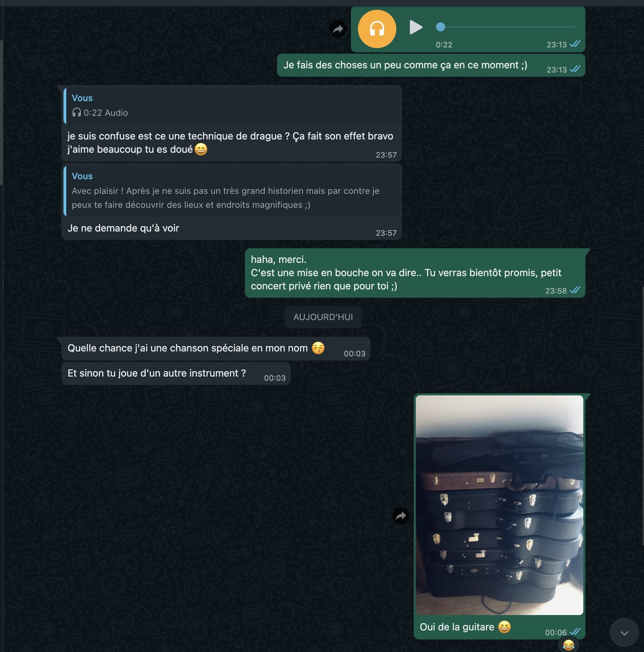Click the AUJOURD'HUI date separator
Image resolution: width=644 pixels, height=652 pixels.
[323, 317]
